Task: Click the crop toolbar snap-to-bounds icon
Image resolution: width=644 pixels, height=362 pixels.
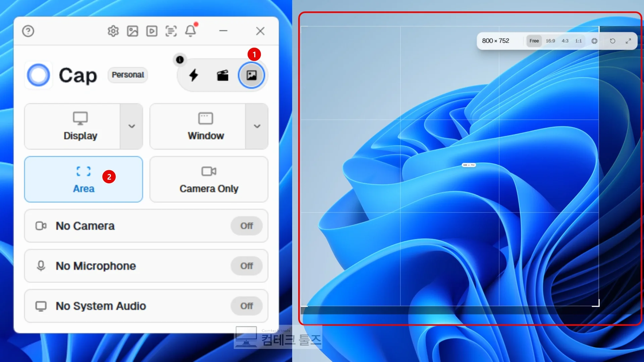Action: tap(594, 41)
